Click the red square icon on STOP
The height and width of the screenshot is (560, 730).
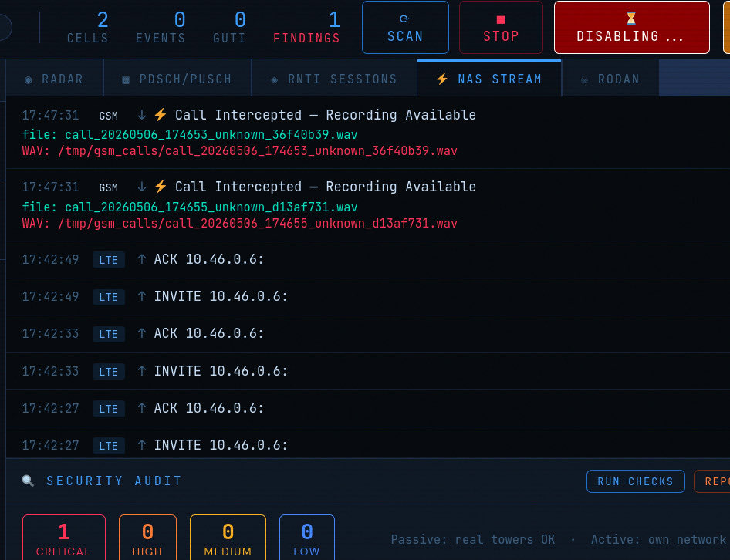[501, 19]
